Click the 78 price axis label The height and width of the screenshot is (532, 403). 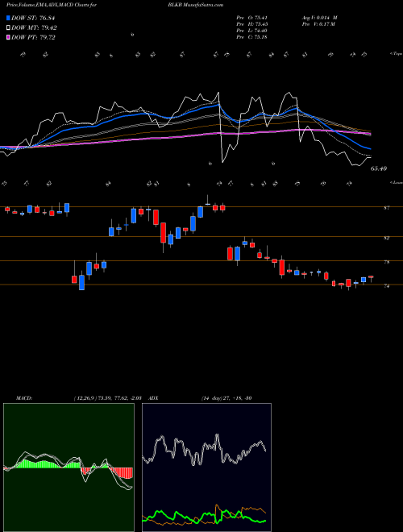pos(386,262)
